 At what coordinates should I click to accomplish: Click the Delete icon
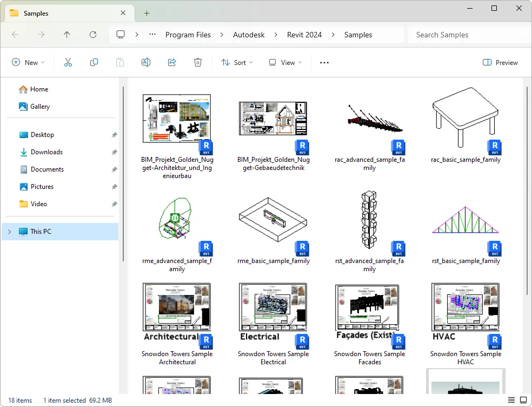pos(198,62)
